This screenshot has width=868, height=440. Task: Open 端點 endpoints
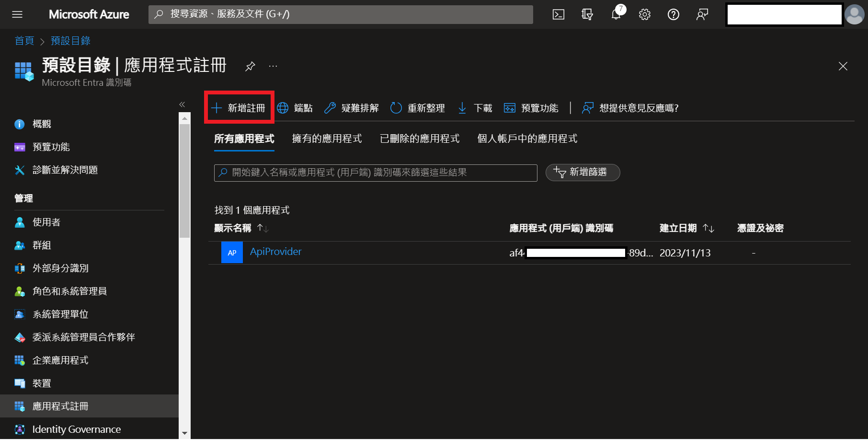tap(295, 108)
